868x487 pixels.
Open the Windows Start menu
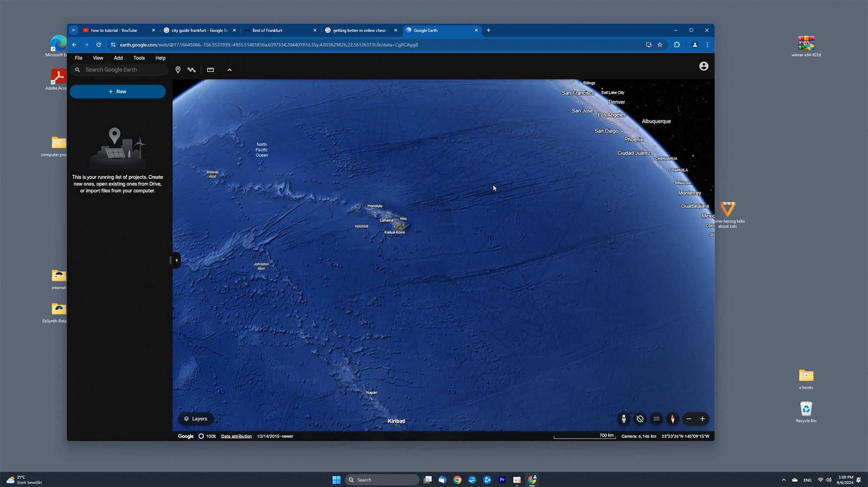point(336,480)
